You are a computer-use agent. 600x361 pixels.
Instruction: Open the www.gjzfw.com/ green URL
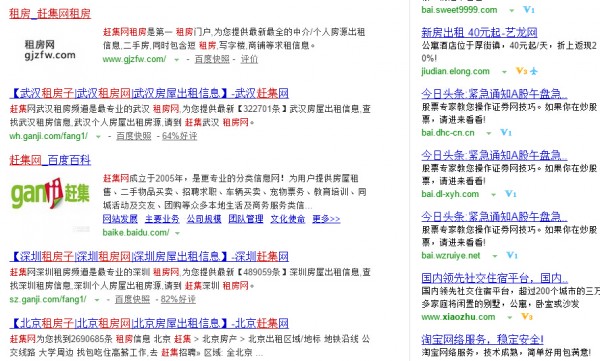134,59
